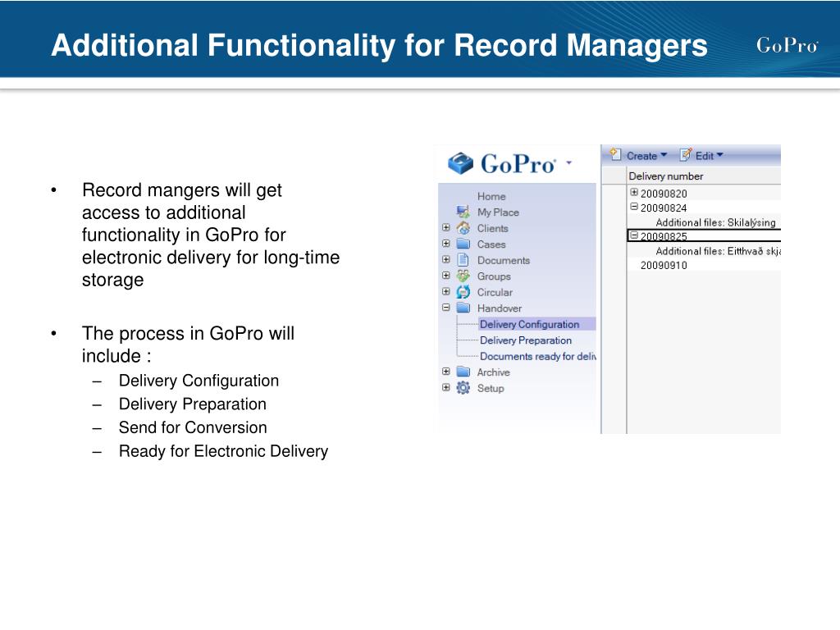840x630 pixels.
Task: Open My Place in navigation
Action: [x=498, y=212]
